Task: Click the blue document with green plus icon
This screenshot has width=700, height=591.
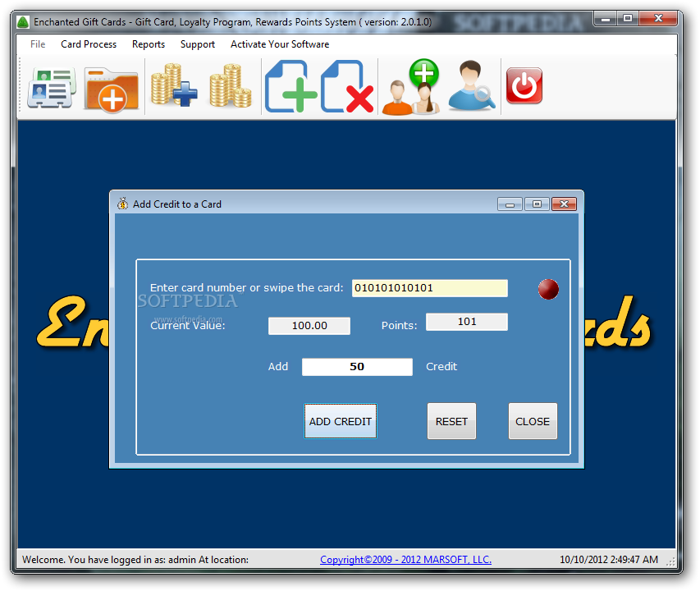Action: pos(291,86)
